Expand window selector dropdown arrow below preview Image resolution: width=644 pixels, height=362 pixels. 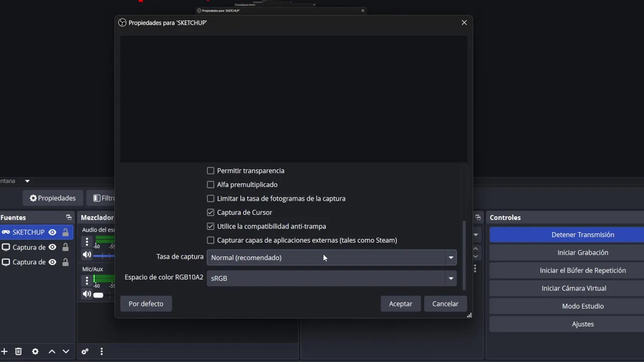27,181
